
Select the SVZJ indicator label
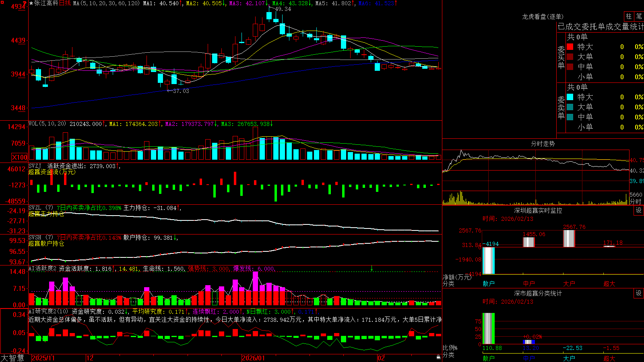click(x=35, y=166)
